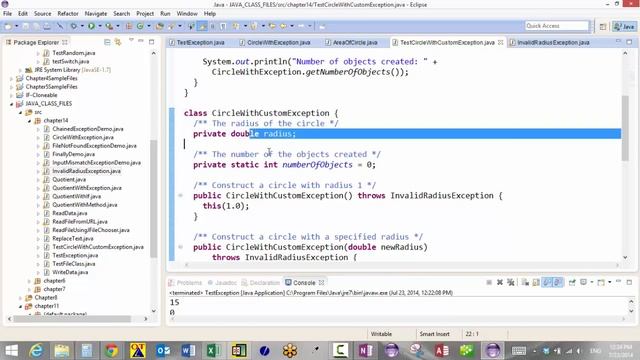Image resolution: width=640 pixels, height=360 pixels.
Task: Open the Run button dropdown arrow
Action: click(100, 26)
